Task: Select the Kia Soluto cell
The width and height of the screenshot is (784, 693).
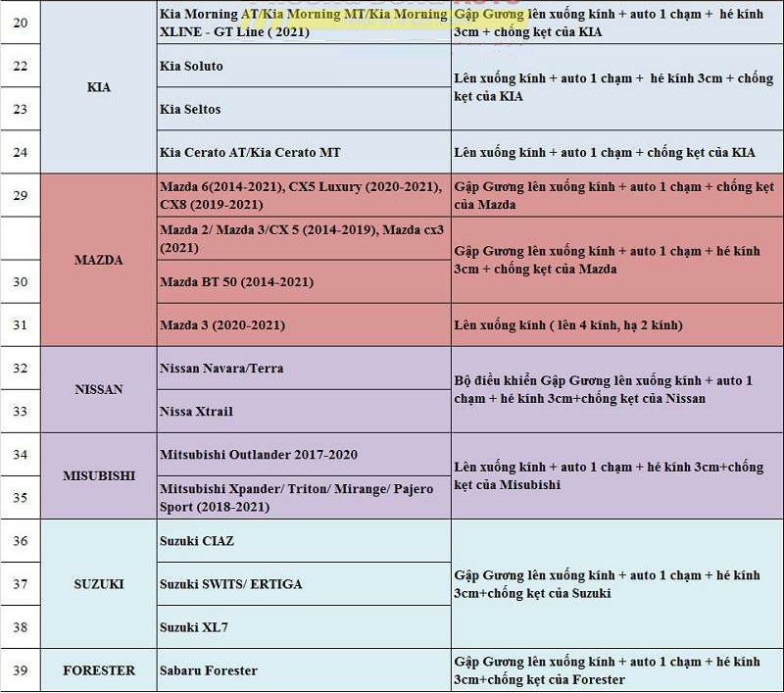Action: (x=304, y=66)
